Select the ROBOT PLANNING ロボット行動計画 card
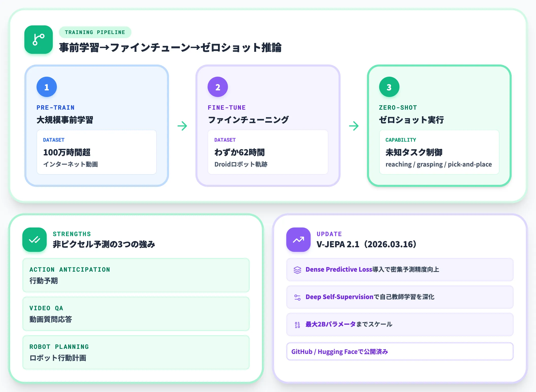Viewport: 536px width, 392px height. tap(136, 352)
